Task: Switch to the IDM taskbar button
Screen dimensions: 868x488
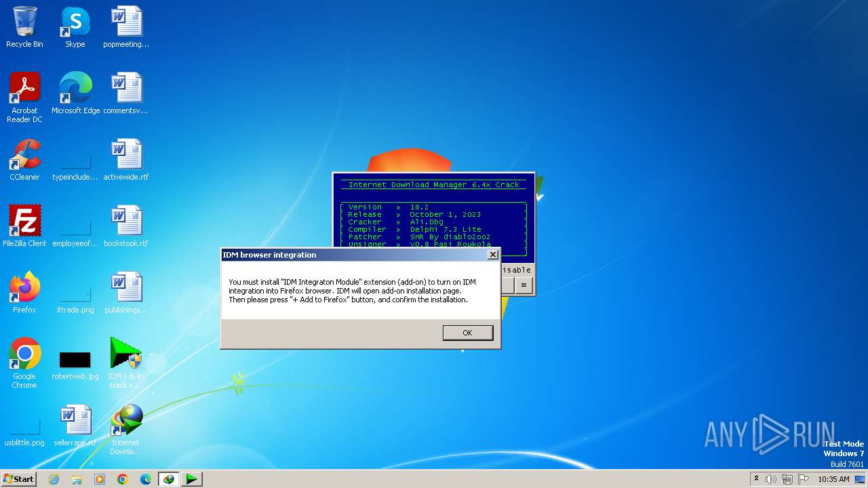Action: [169, 479]
